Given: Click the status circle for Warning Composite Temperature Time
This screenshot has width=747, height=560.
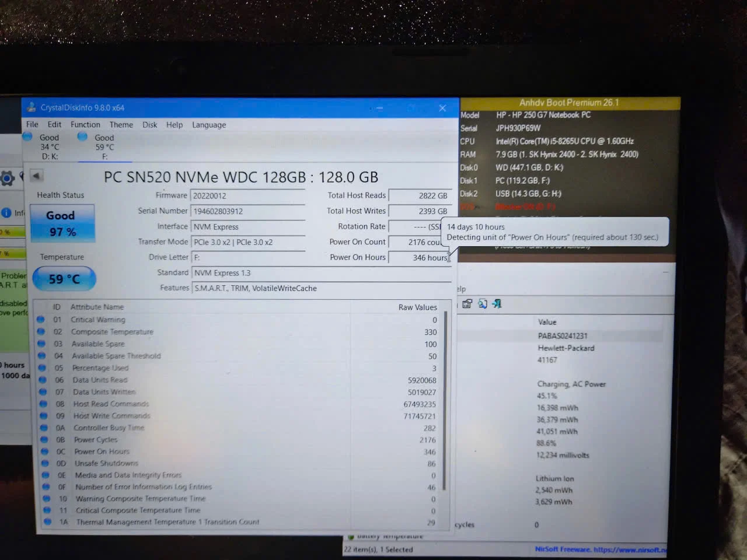Looking at the screenshot, I should (x=47, y=498).
